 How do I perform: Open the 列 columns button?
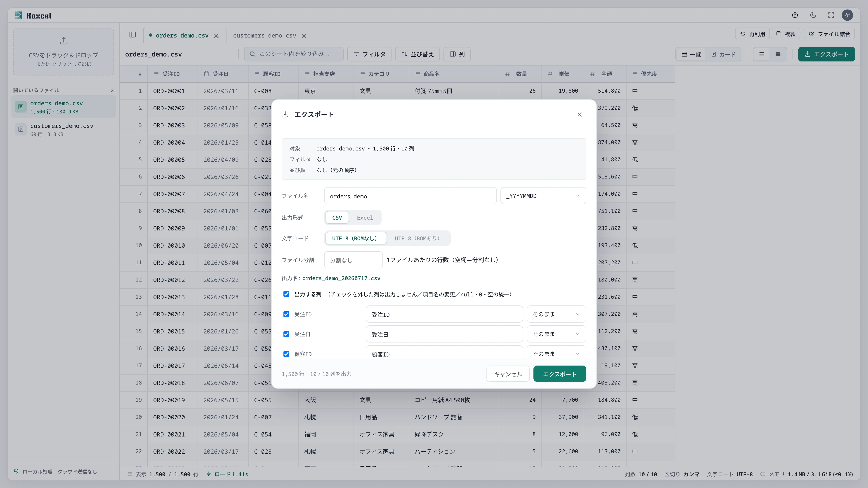(457, 54)
